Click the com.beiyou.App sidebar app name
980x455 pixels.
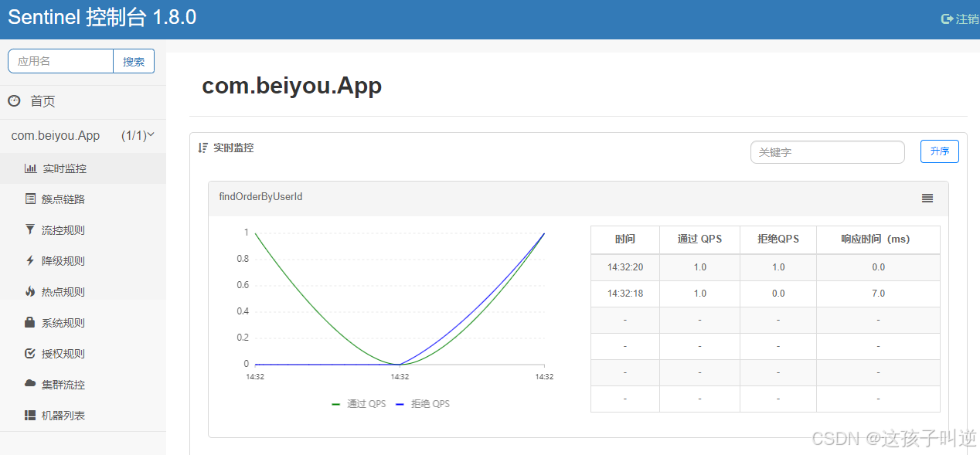(56, 135)
